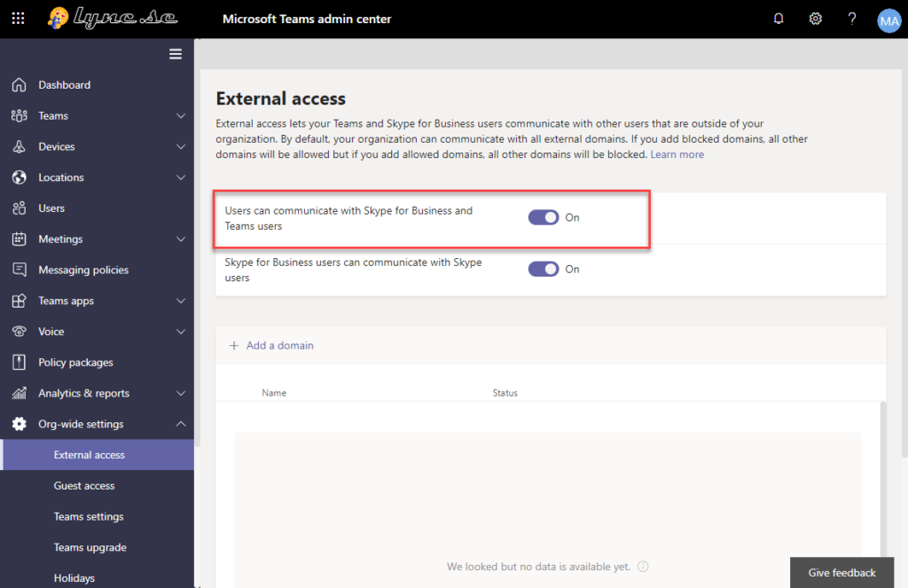Click the Locations globe icon

pos(20,177)
